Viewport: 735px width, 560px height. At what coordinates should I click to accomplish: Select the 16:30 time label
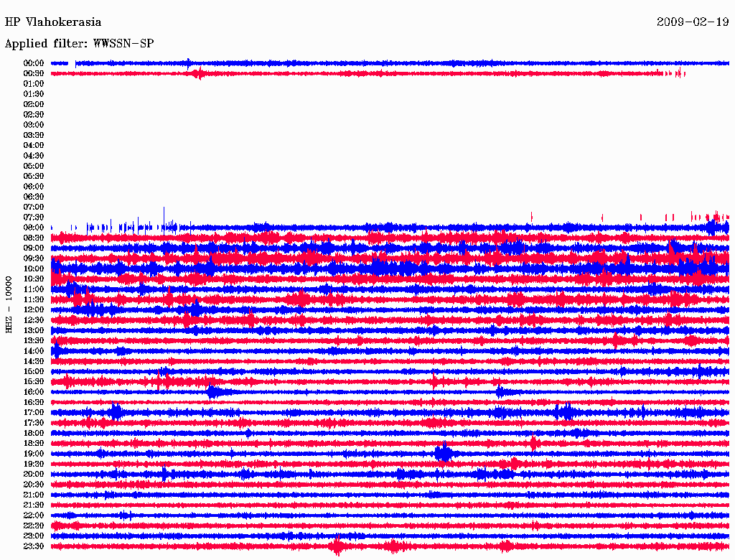(33, 403)
